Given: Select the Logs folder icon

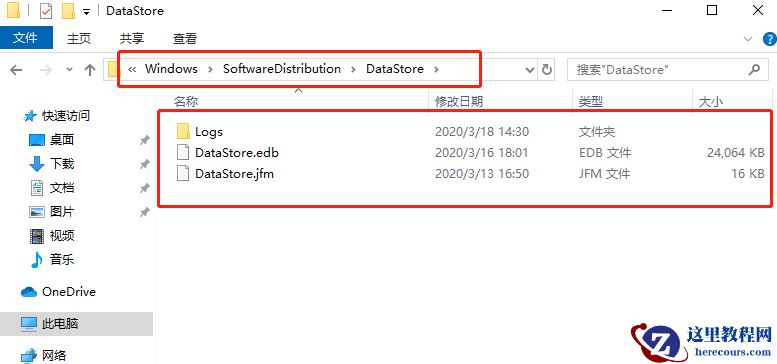Looking at the screenshot, I should pos(183,132).
